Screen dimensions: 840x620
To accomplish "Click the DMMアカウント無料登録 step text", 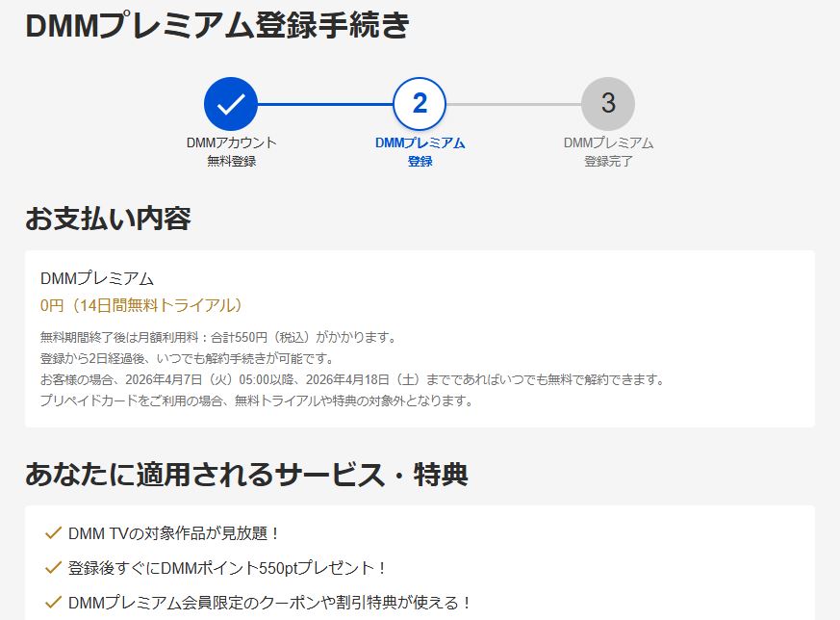I will click(x=230, y=152).
